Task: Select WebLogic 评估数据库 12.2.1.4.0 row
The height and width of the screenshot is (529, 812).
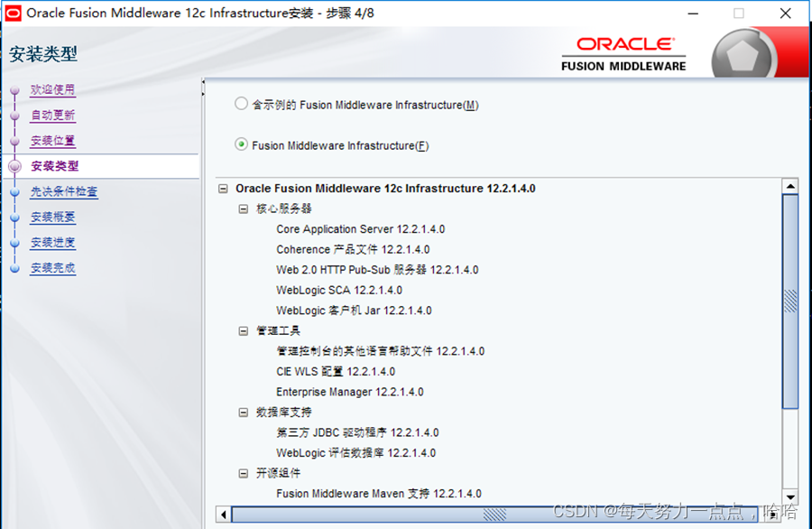Action: [355, 453]
